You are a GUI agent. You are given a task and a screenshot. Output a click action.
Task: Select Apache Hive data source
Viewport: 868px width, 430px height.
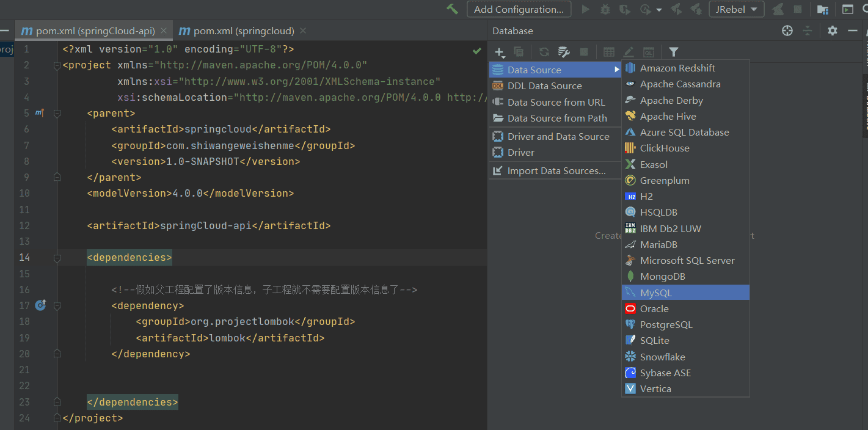[x=685, y=116]
